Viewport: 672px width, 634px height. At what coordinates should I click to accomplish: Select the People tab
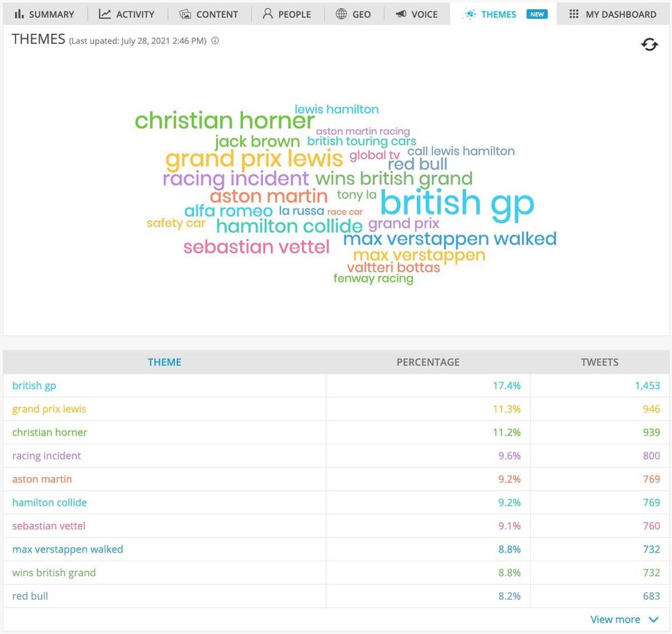(287, 14)
